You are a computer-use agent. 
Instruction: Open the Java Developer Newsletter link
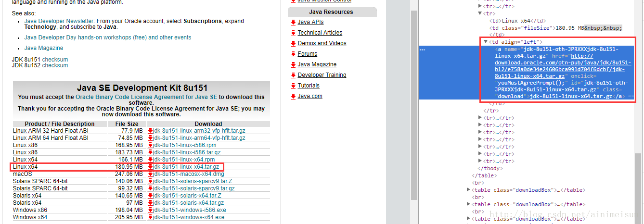click(59, 21)
